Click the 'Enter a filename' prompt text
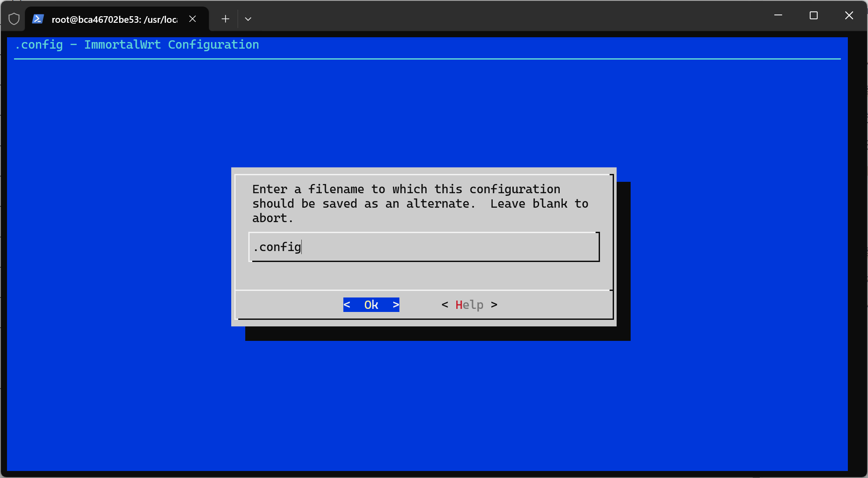Viewport: 868px width, 478px height. pyautogui.click(x=420, y=204)
